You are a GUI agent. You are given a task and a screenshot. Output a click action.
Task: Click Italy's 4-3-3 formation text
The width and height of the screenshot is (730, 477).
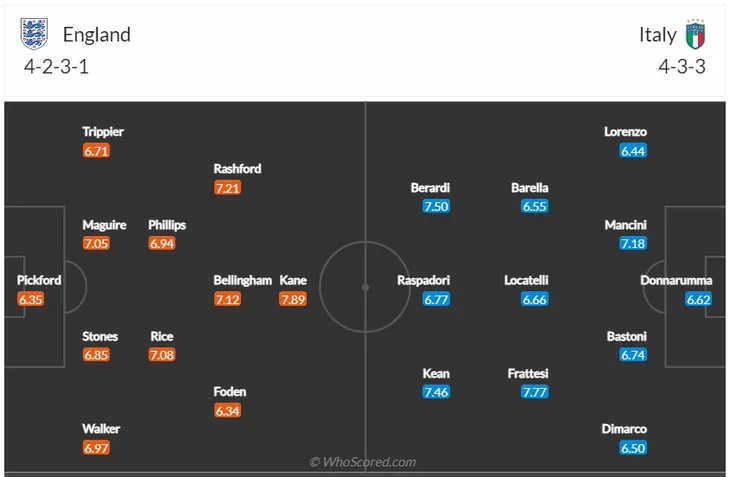pos(682,67)
